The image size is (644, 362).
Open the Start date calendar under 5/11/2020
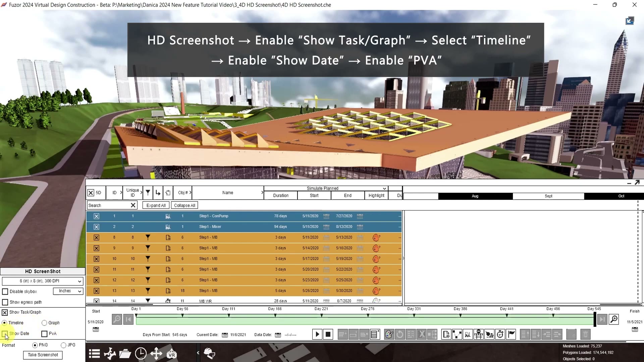tap(96, 329)
